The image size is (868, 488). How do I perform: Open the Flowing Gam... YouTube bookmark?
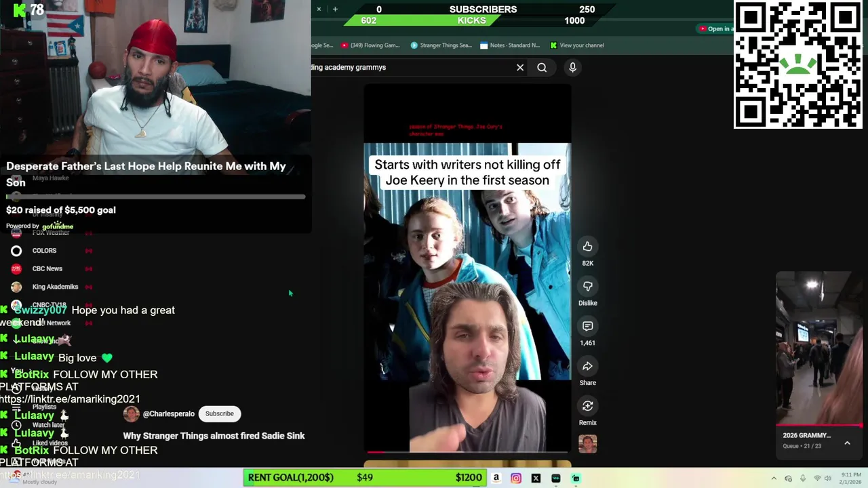click(370, 45)
